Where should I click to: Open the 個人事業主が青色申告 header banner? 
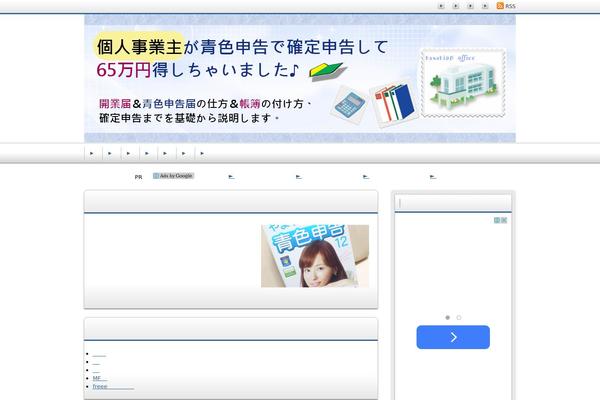(300, 78)
